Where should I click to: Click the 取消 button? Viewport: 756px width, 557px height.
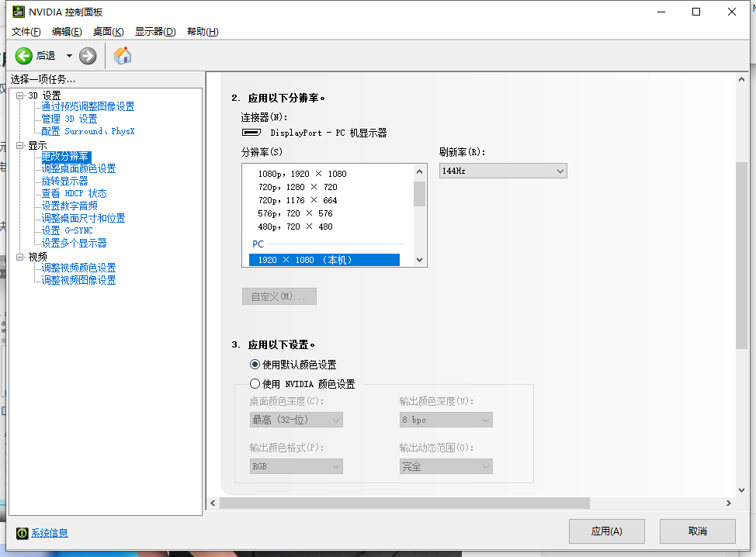click(696, 531)
